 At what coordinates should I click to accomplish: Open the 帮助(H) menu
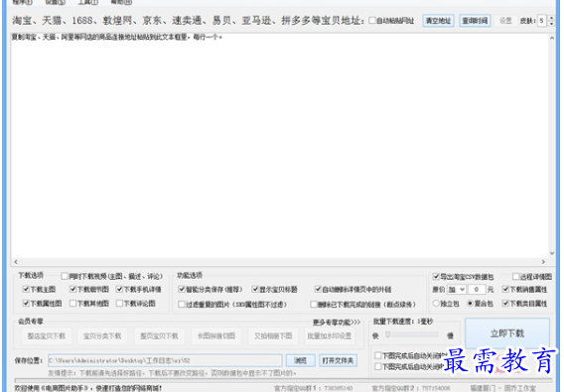pos(121,2)
